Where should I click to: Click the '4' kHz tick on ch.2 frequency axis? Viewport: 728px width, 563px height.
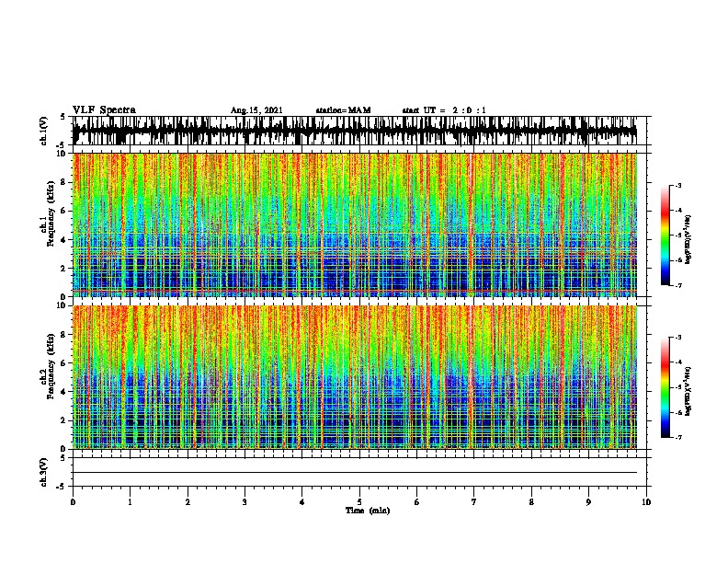[63, 392]
